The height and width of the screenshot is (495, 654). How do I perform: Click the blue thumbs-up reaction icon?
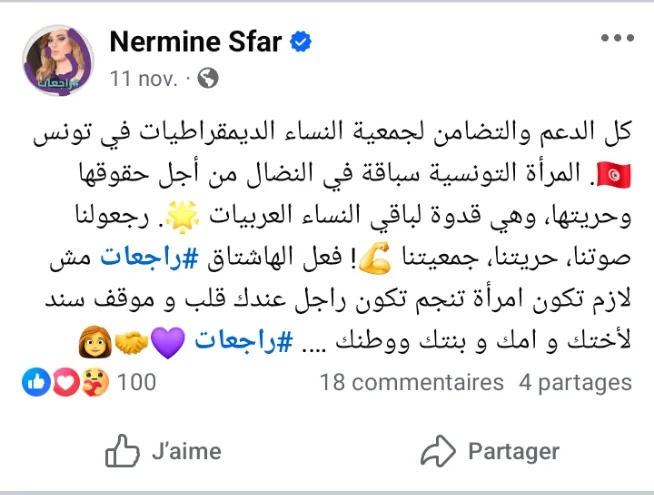pyautogui.click(x=33, y=382)
